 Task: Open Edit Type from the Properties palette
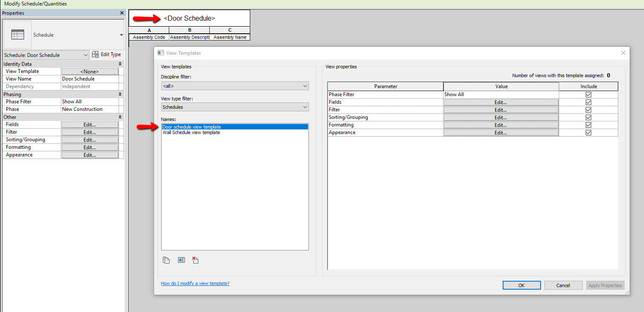(x=106, y=54)
